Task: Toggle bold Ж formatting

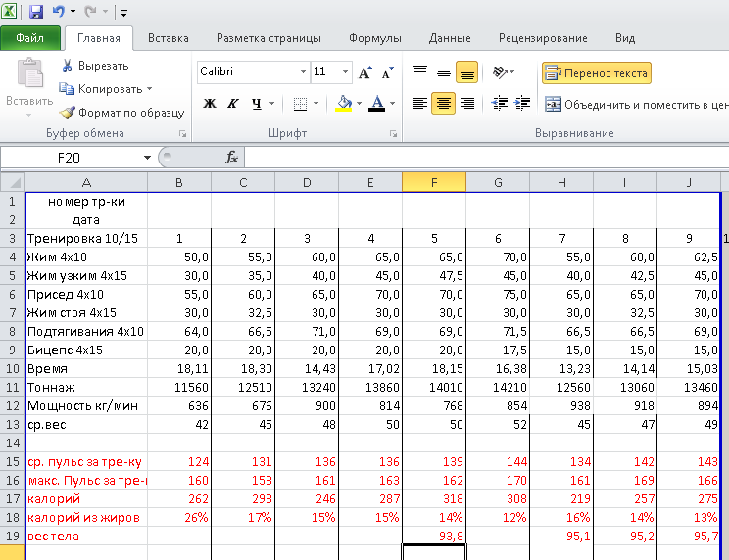Action: coord(209,104)
